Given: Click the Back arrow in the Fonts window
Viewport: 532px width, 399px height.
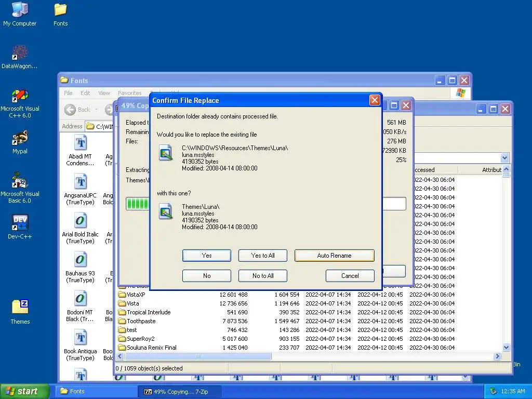Looking at the screenshot, I should click(x=70, y=110).
